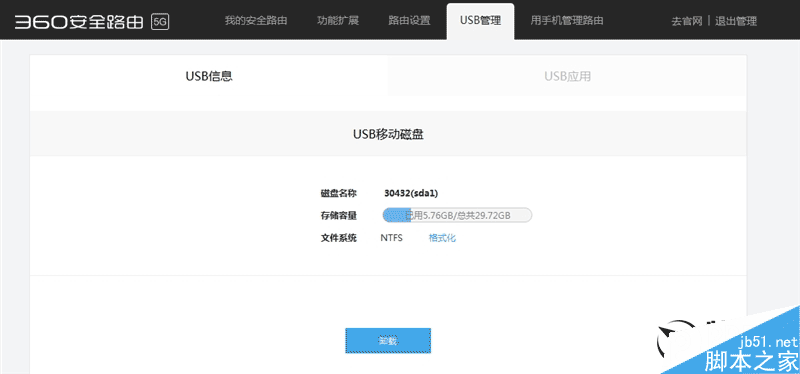800x374 pixels.
Task: Click the 5G badge icon
Action: (x=160, y=22)
